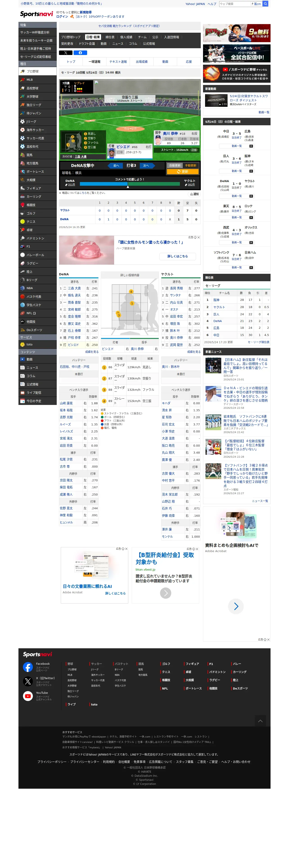Go to 大相撲 in the sidebar
Image resolution: width=289 pixels, height=868 pixels.
point(37,180)
